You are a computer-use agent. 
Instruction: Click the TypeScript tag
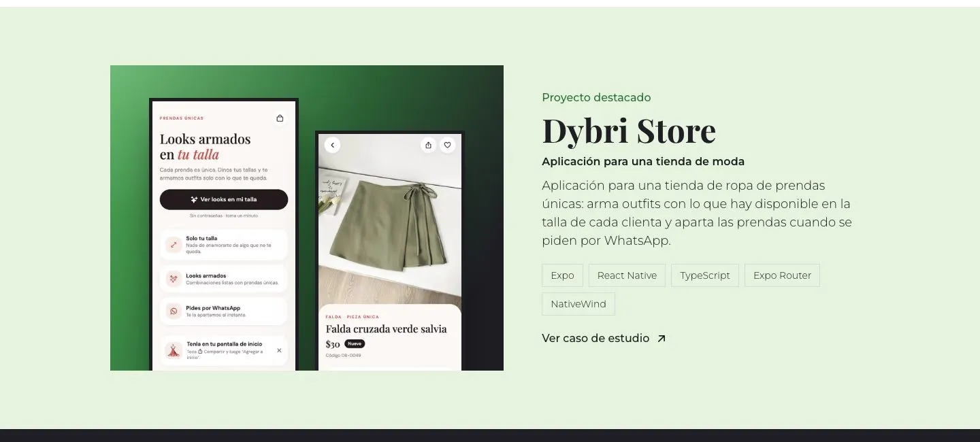point(705,275)
